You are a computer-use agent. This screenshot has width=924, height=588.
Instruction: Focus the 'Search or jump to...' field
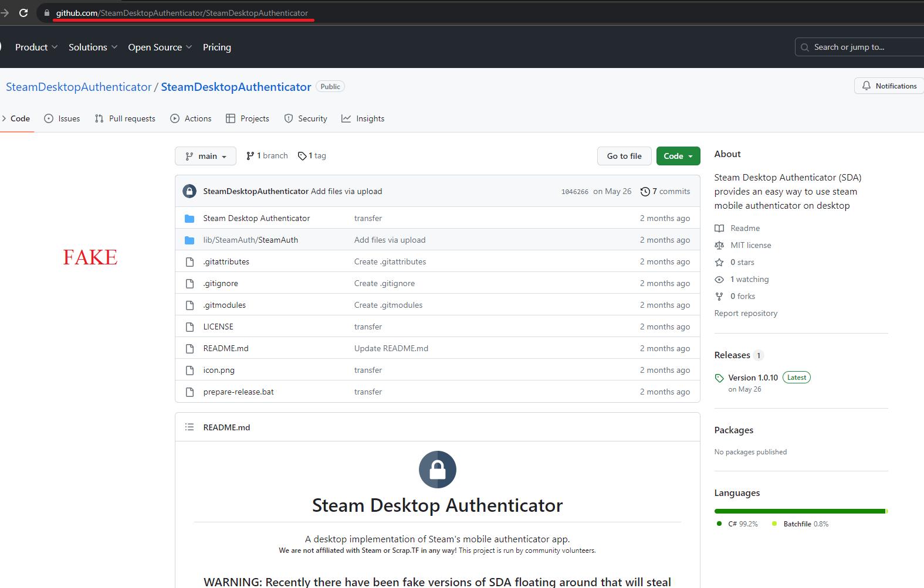pos(859,47)
